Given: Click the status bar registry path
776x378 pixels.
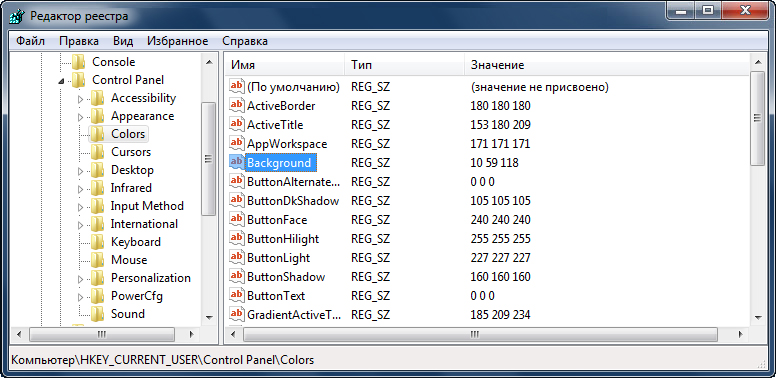Looking at the screenshot, I should click(162, 360).
